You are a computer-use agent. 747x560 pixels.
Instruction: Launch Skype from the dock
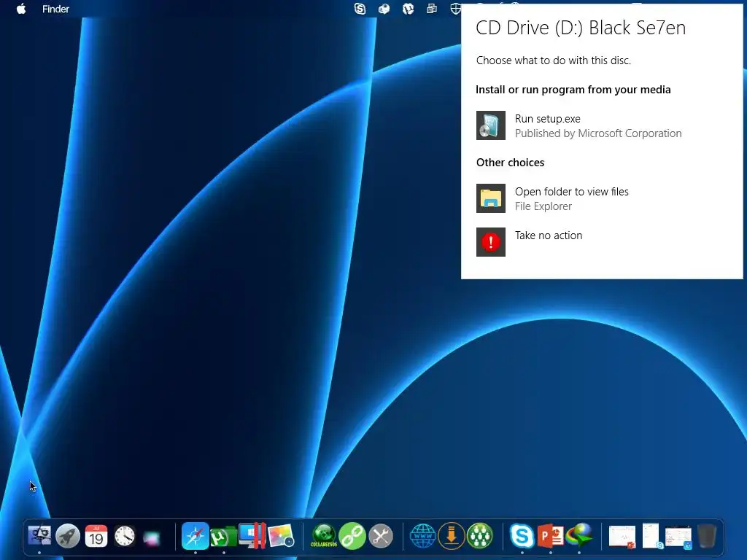[522, 536]
